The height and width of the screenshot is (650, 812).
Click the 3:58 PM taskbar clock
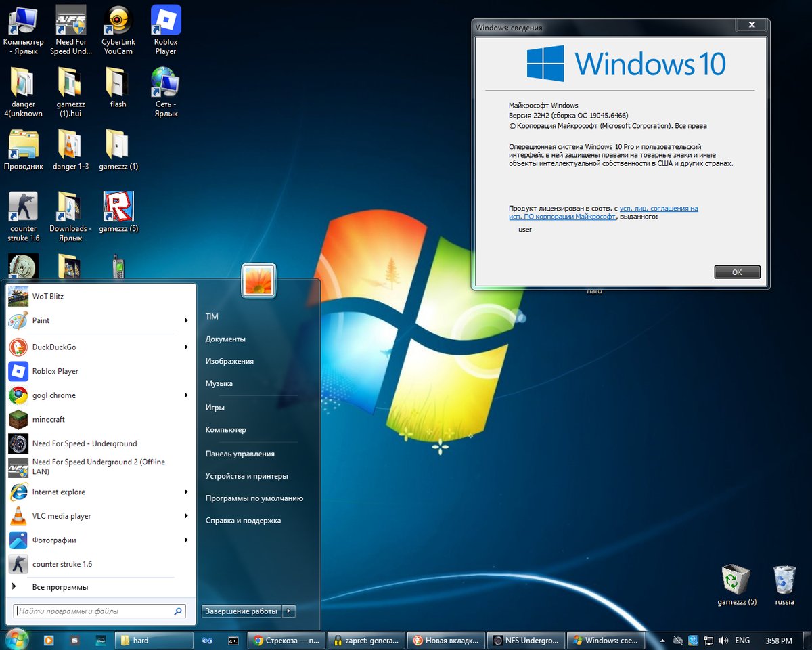779,641
